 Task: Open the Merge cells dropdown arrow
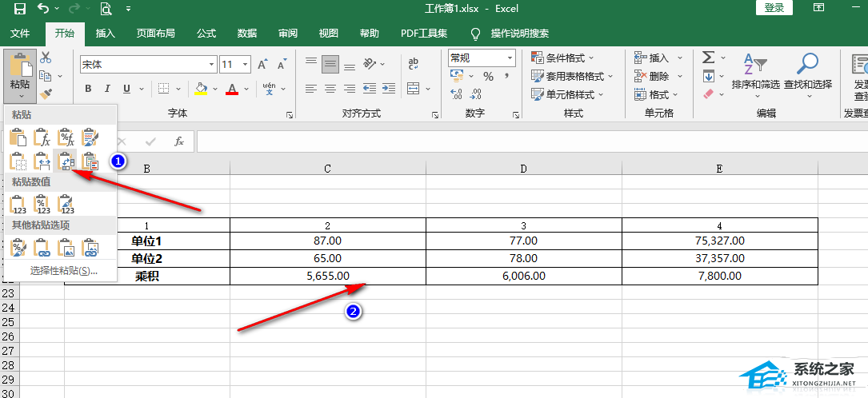pos(429,88)
